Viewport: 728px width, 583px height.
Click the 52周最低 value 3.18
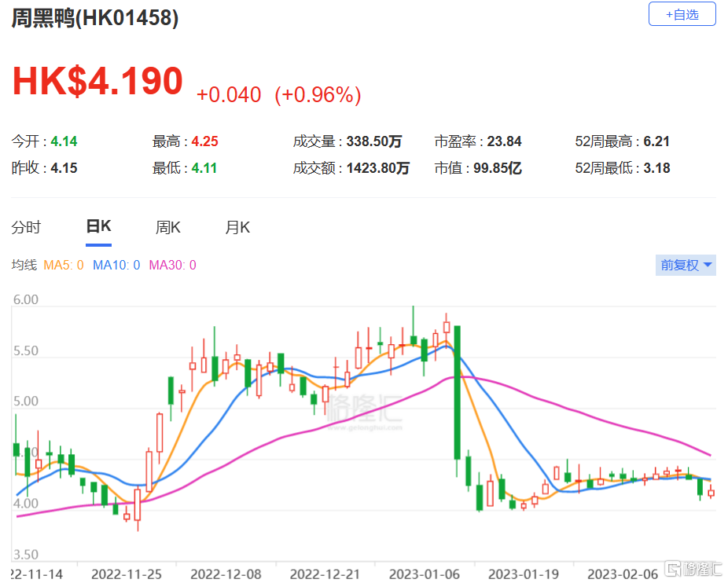657,168
